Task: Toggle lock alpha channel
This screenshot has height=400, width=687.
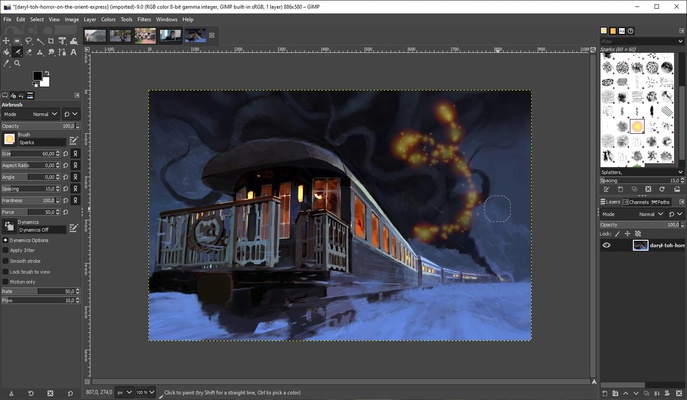Action: [638, 234]
